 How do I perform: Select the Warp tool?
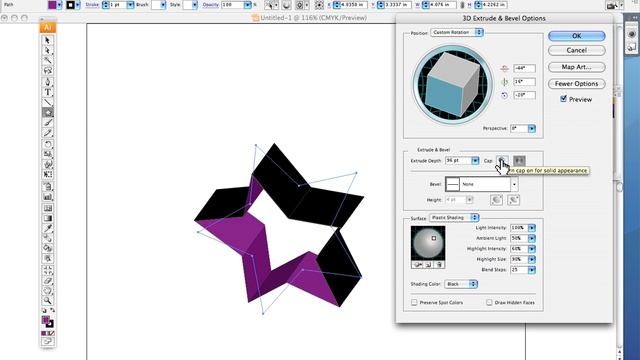point(47,164)
